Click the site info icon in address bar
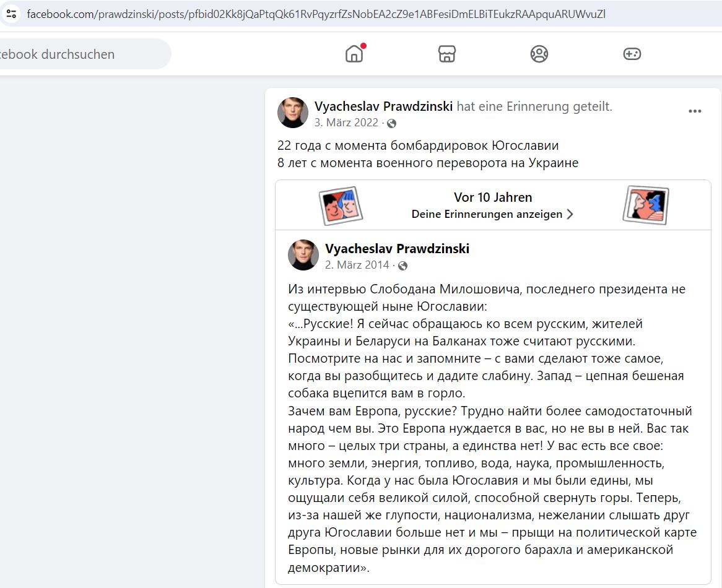The width and height of the screenshot is (722, 588). click(x=12, y=14)
